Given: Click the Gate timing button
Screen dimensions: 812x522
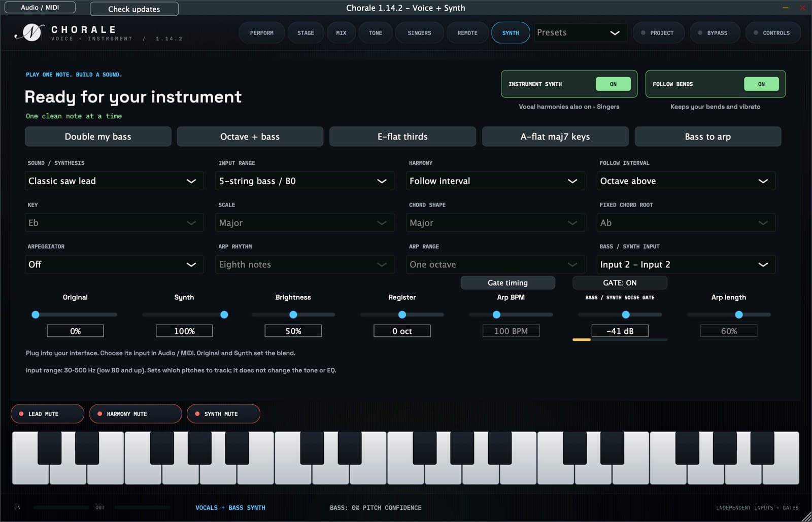Looking at the screenshot, I should tap(507, 283).
